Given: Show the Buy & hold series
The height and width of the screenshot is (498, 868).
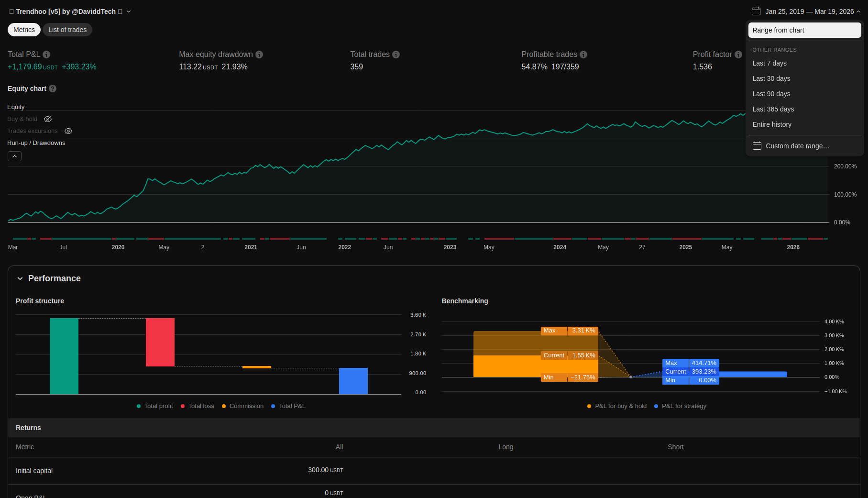Looking at the screenshot, I should coord(48,119).
